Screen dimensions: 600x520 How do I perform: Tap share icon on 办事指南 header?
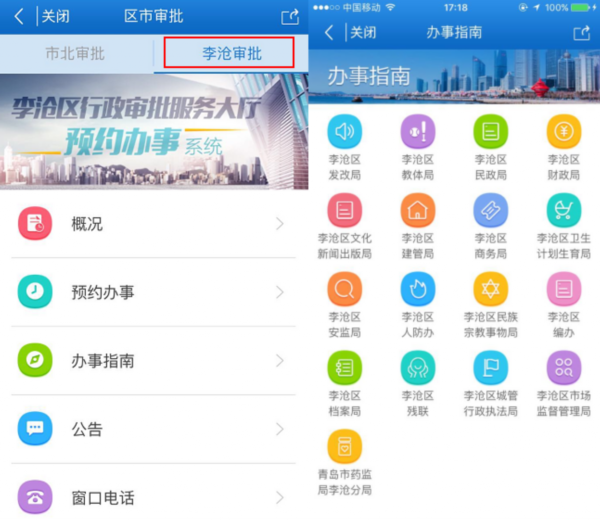(581, 33)
